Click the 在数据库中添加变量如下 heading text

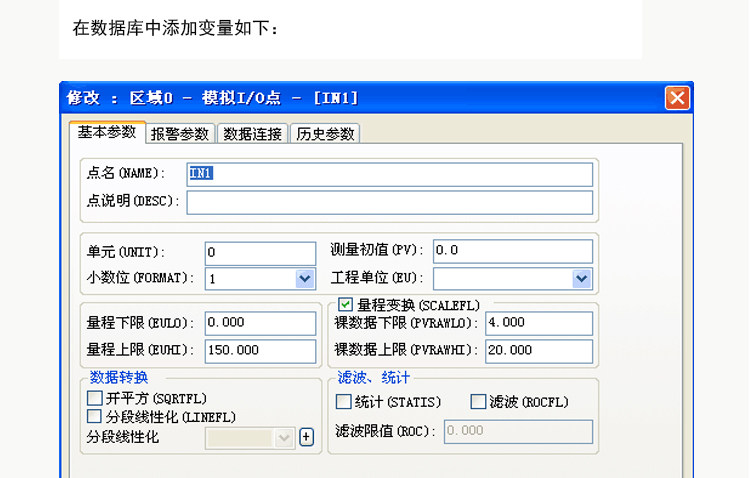click(x=176, y=28)
